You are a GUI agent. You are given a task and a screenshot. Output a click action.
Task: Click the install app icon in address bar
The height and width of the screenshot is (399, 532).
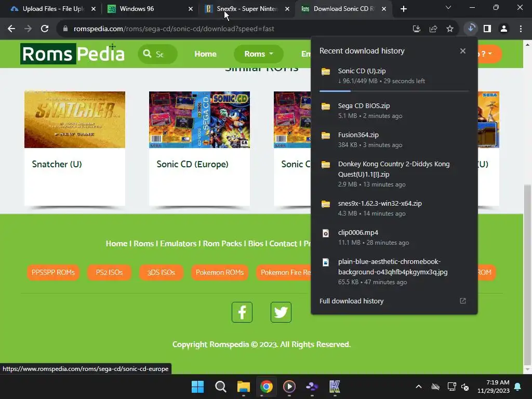(416, 29)
